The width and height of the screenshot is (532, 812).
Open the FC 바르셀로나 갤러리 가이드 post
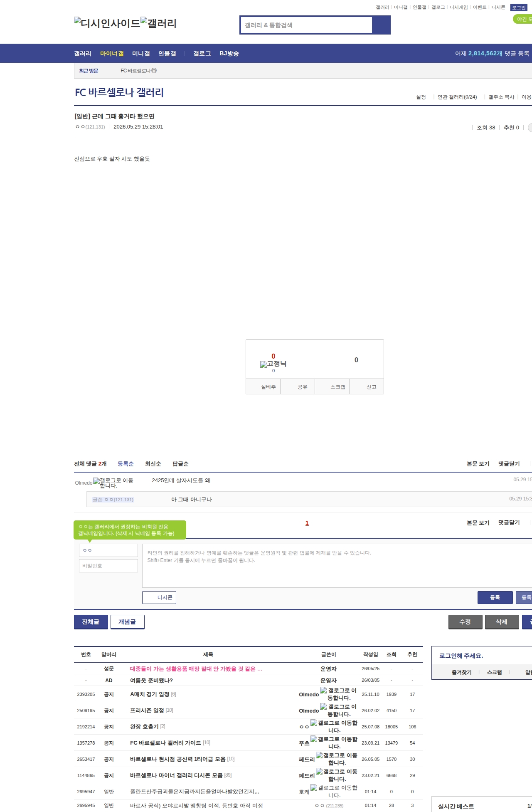pos(165,743)
